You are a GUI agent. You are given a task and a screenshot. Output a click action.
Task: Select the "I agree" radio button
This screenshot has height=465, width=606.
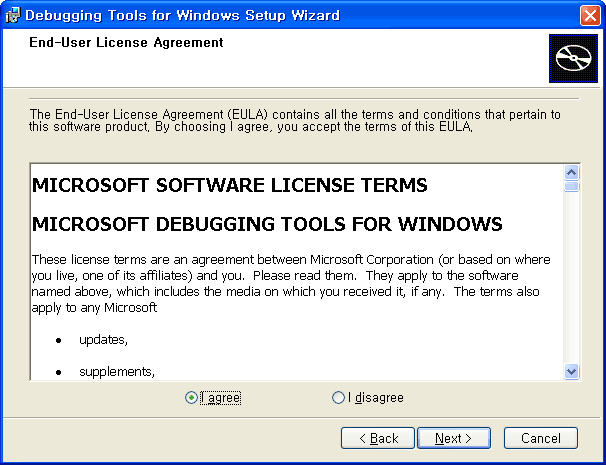(x=191, y=398)
